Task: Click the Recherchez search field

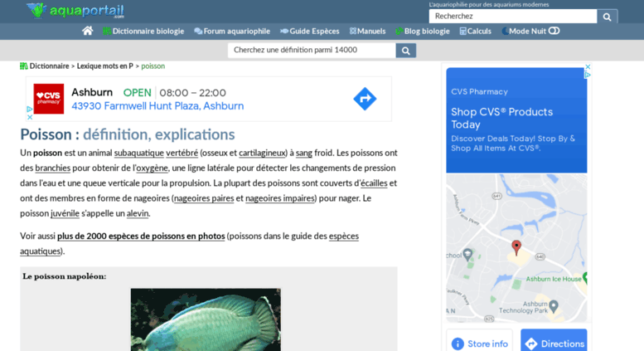Action: (513, 17)
